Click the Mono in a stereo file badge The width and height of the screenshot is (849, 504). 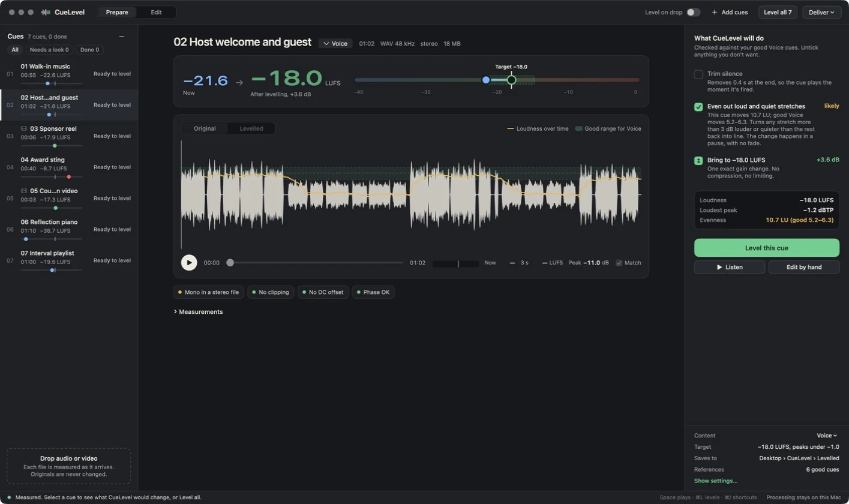(x=208, y=292)
